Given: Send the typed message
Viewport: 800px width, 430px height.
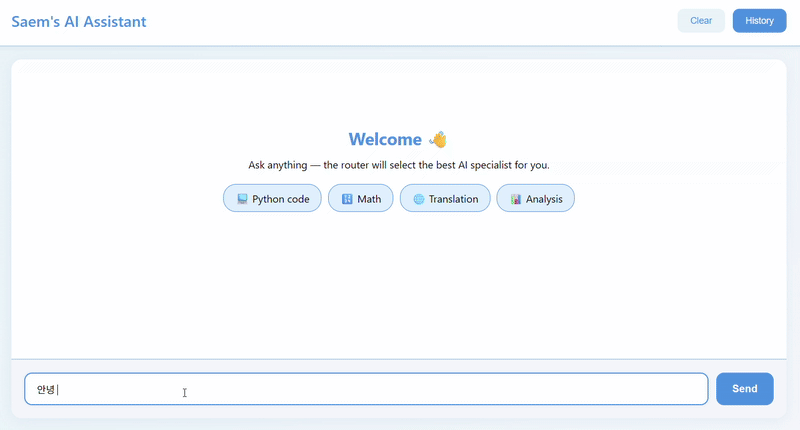Looking at the screenshot, I should pos(744,389).
